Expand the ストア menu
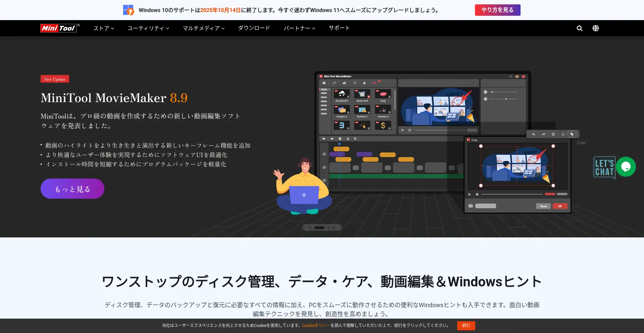This screenshot has width=644, height=333. pyautogui.click(x=104, y=28)
